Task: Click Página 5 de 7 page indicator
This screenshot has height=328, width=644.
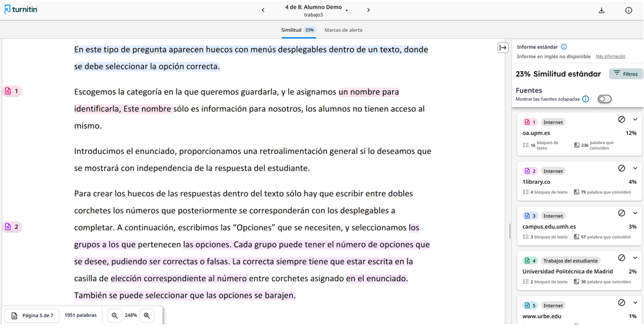Action: (33, 316)
